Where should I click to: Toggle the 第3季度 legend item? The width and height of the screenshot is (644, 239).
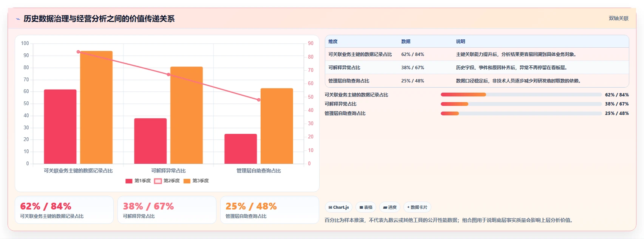click(196, 181)
